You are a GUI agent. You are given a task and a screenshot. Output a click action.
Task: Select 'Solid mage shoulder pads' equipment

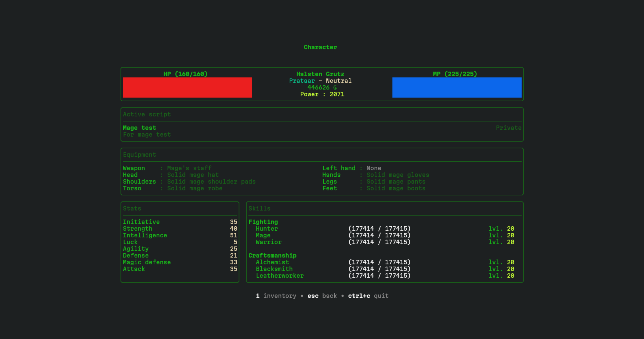tap(211, 181)
